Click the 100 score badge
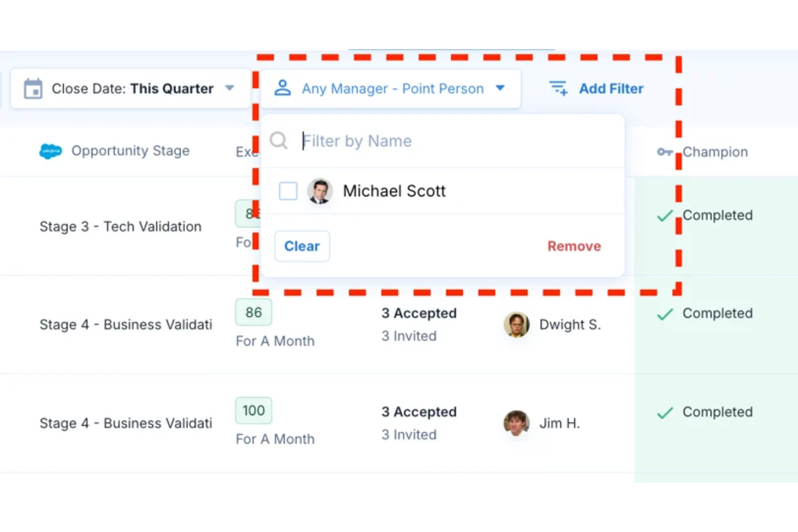 253,410
